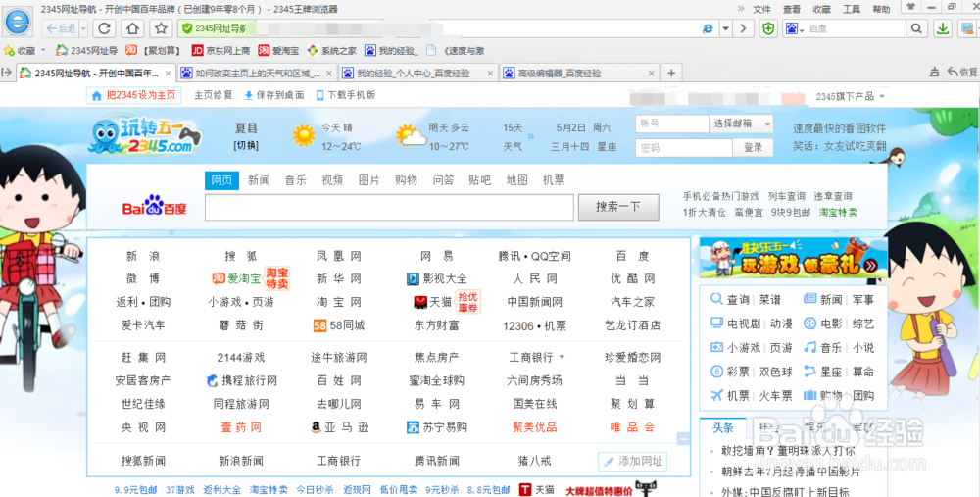This screenshot has height=497, width=980.
Task: Open the 文件 menu
Action: point(761,9)
